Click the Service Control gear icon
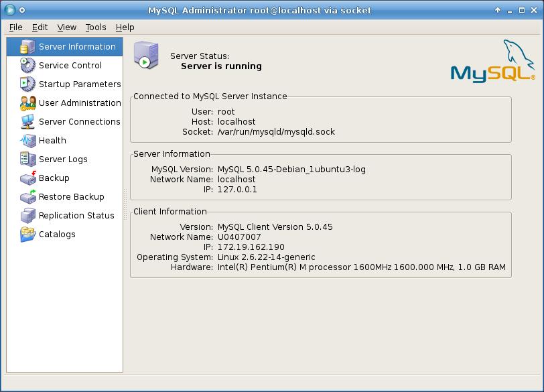This screenshot has width=544, height=392. (27, 65)
